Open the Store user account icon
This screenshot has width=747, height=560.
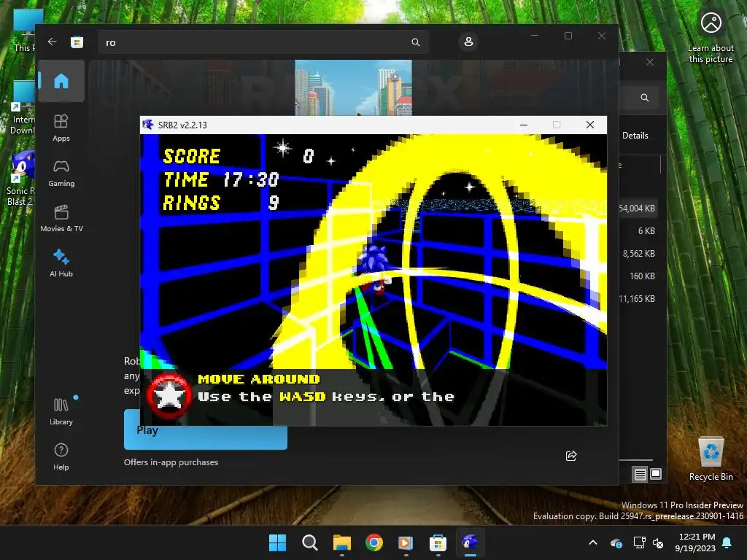(x=468, y=42)
